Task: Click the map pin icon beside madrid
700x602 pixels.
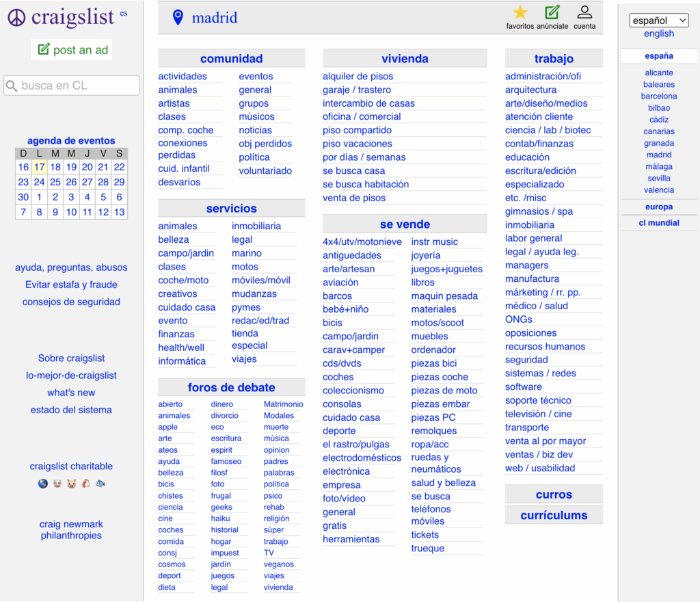Action: [178, 18]
